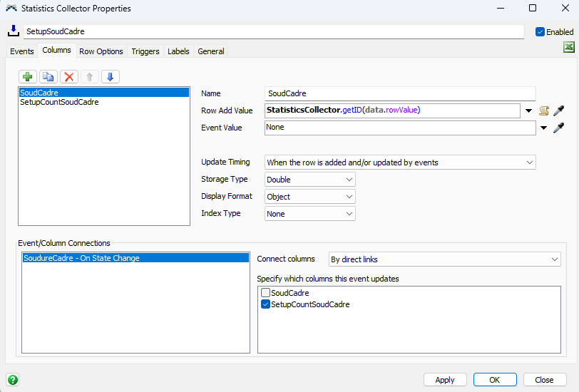Screen dimensions: 579x392
Task: Click the green plus add column icon
Action: (28, 77)
